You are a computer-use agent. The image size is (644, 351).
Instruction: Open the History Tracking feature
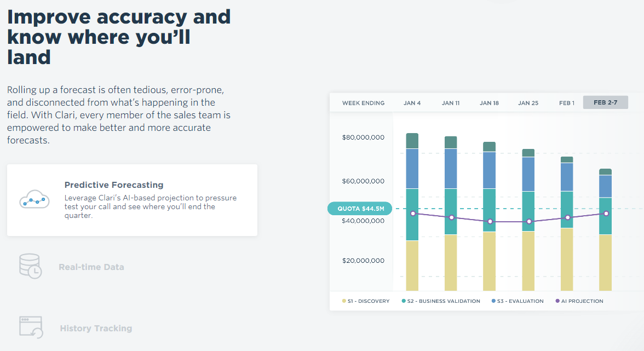pyautogui.click(x=96, y=329)
